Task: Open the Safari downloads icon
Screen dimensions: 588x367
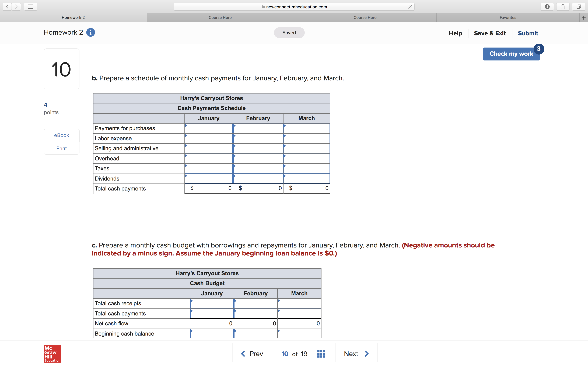Action: [x=547, y=7]
